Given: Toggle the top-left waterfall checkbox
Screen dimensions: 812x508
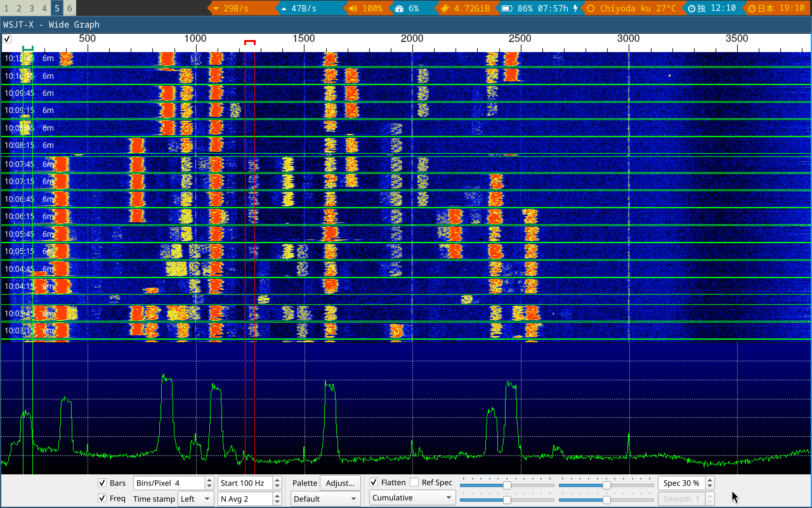Looking at the screenshot, I should pos(7,39).
